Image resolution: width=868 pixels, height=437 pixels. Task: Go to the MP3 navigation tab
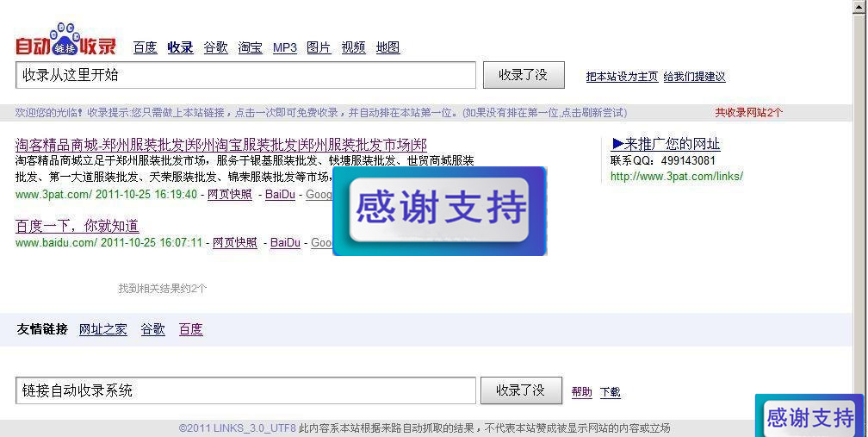coord(285,47)
